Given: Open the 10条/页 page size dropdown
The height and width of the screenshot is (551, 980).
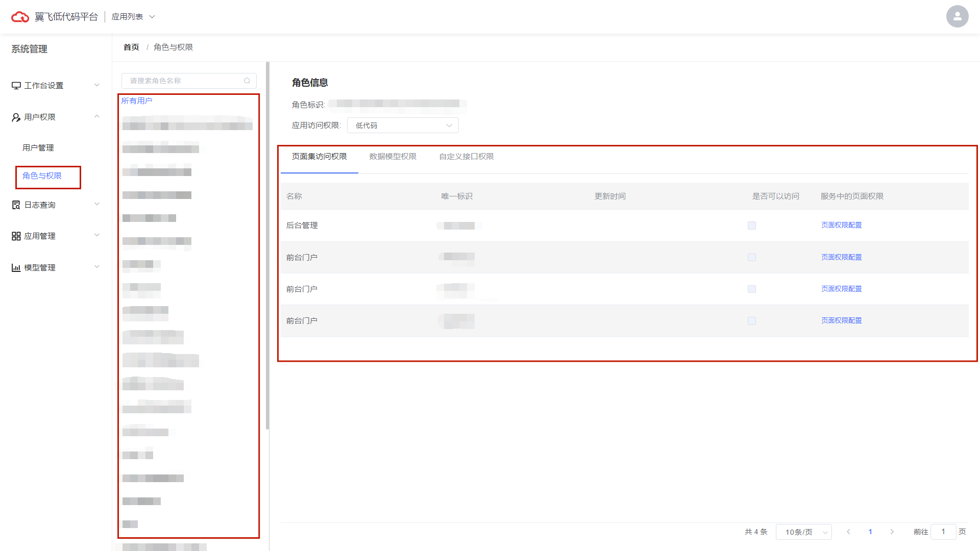Looking at the screenshot, I should pos(803,532).
